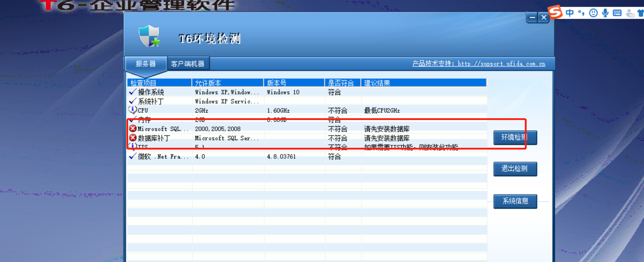Image resolution: width=644 pixels, height=262 pixels.
Task: Open the emoji smiley icon in IME bar
Action: pyautogui.click(x=593, y=13)
